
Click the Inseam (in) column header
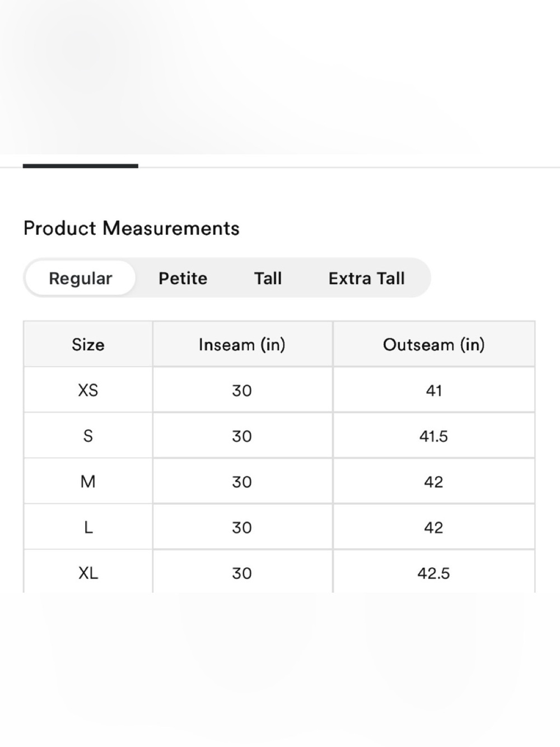point(242,344)
